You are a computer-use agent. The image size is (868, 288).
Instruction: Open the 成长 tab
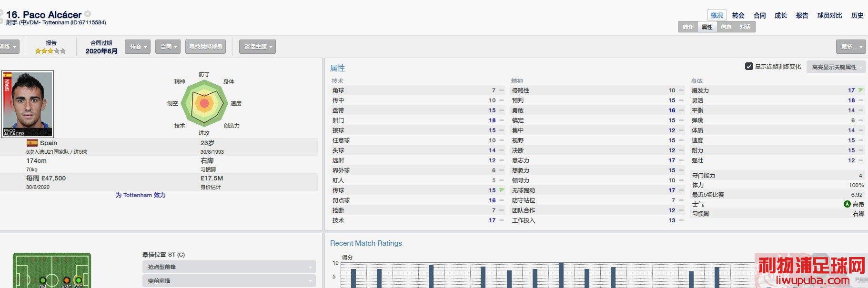(x=780, y=15)
